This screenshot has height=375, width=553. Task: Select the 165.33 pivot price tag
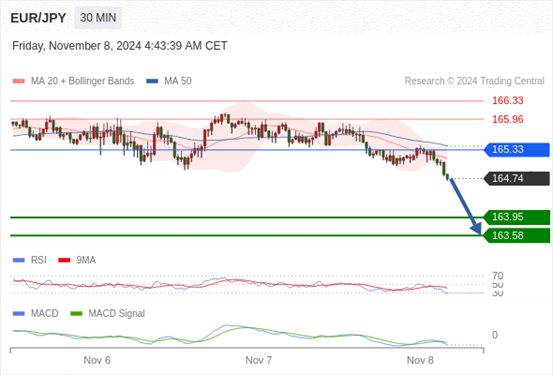click(x=517, y=150)
